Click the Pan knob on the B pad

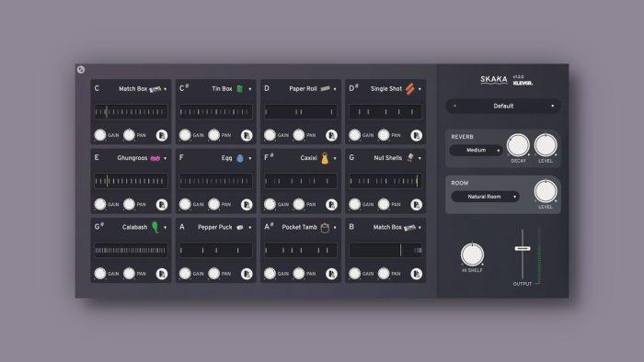(x=384, y=274)
